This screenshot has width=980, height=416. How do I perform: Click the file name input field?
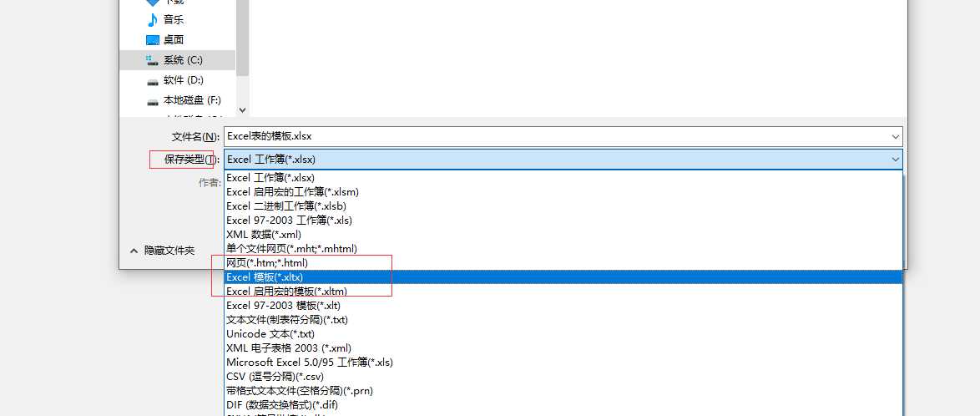point(563,136)
